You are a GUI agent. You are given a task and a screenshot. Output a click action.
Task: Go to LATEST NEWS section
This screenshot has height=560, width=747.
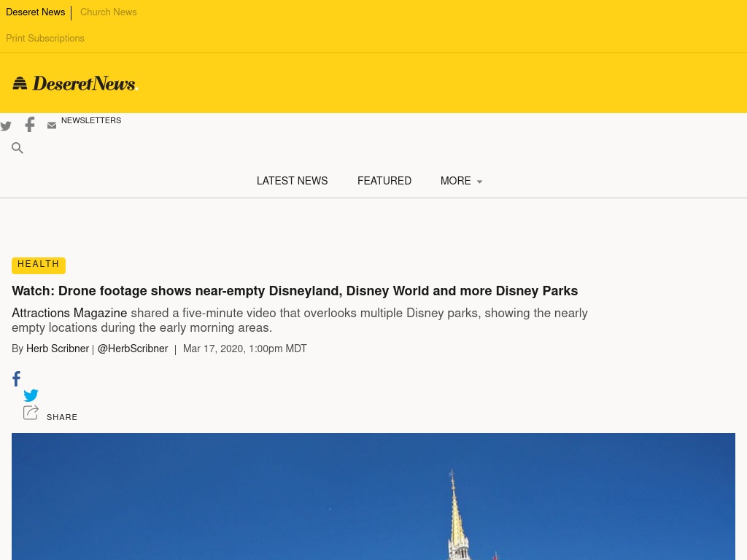click(292, 181)
